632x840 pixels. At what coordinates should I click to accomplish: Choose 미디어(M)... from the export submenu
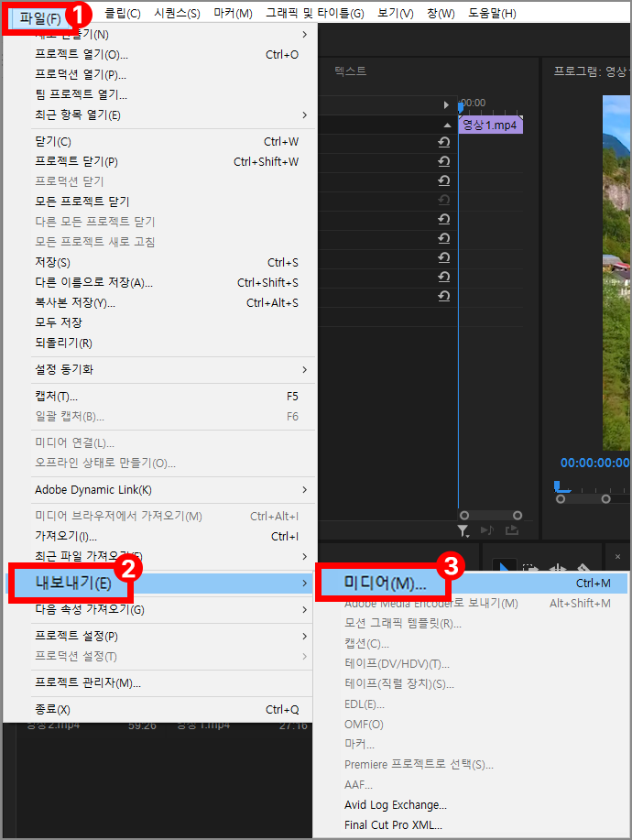pyautogui.click(x=386, y=584)
